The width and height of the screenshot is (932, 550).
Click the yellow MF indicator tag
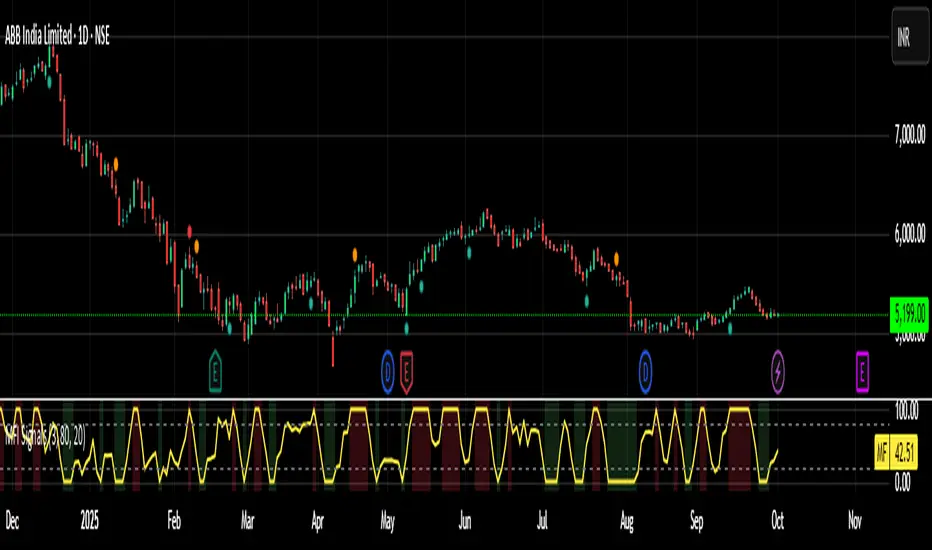pos(882,452)
